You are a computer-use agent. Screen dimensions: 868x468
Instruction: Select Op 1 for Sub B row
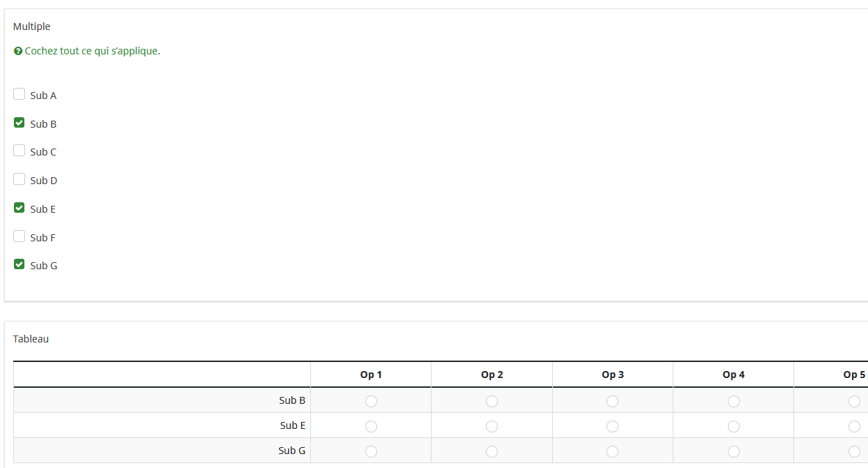[x=371, y=401]
